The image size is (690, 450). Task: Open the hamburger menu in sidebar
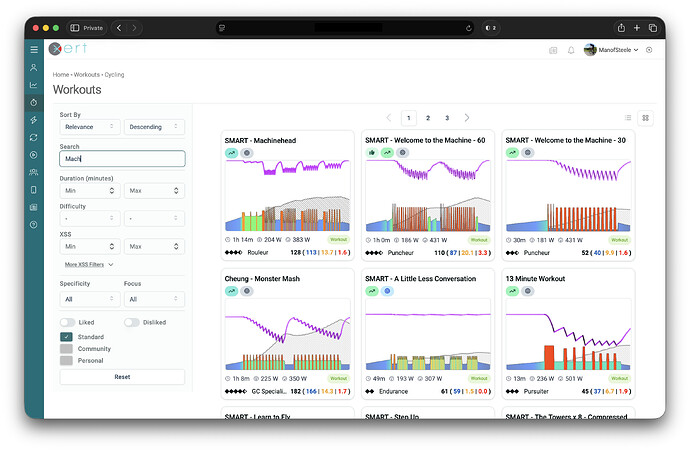34,49
